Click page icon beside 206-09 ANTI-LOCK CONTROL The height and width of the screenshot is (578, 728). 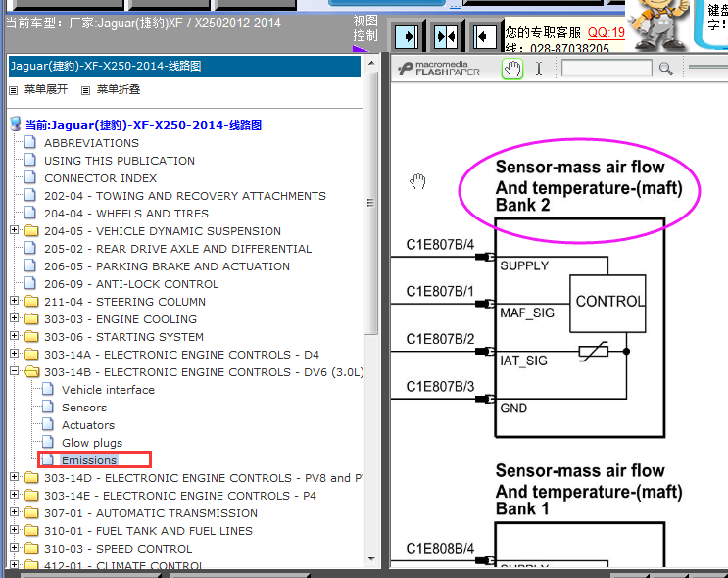click(x=30, y=284)
